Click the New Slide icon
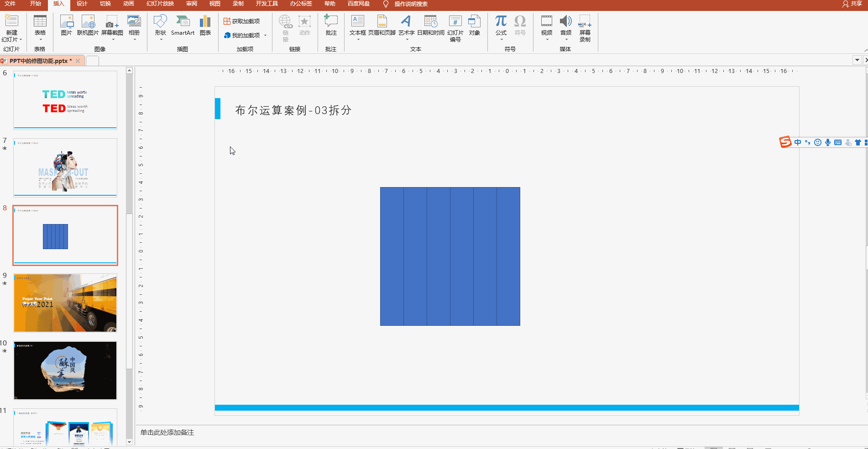The height and width of the screenshot is (449, 868). (x=11, y=21)
